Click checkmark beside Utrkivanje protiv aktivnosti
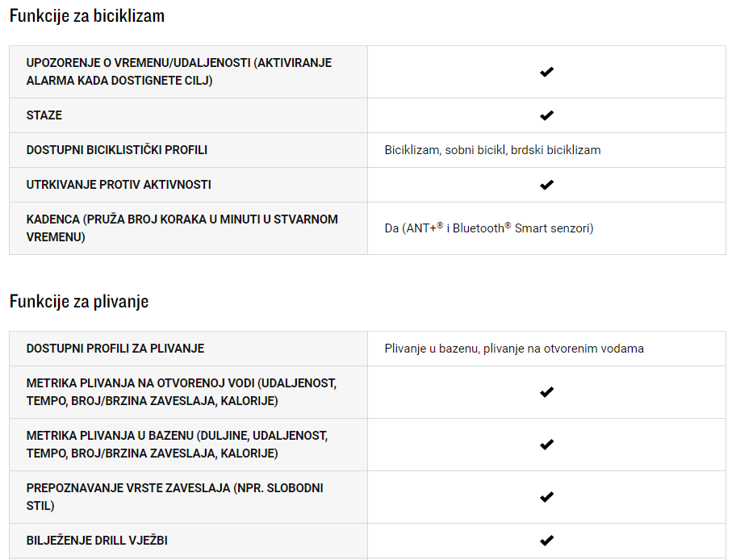736x560 pixels. [x=546, y=185]
